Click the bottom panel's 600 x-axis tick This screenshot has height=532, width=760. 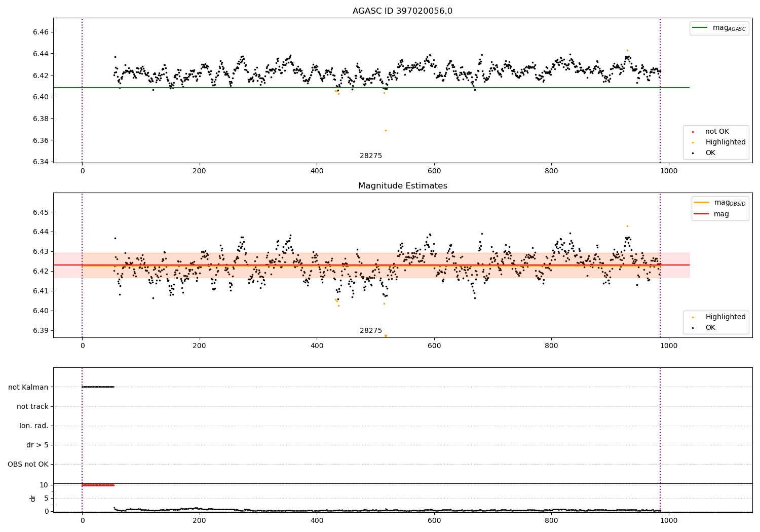tap(434, 520)
